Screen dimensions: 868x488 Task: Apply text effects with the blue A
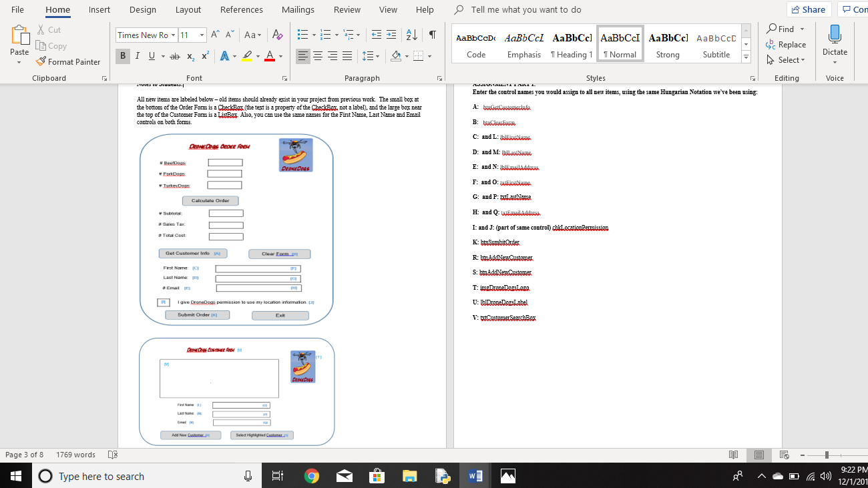(224, 56)
